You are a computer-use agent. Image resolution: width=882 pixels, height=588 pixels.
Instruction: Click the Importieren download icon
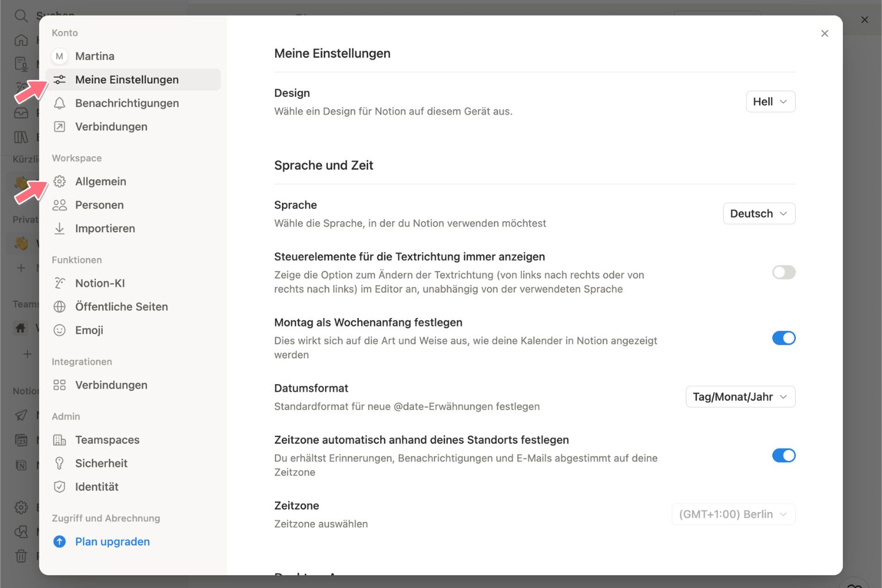[x=60, y=228]
